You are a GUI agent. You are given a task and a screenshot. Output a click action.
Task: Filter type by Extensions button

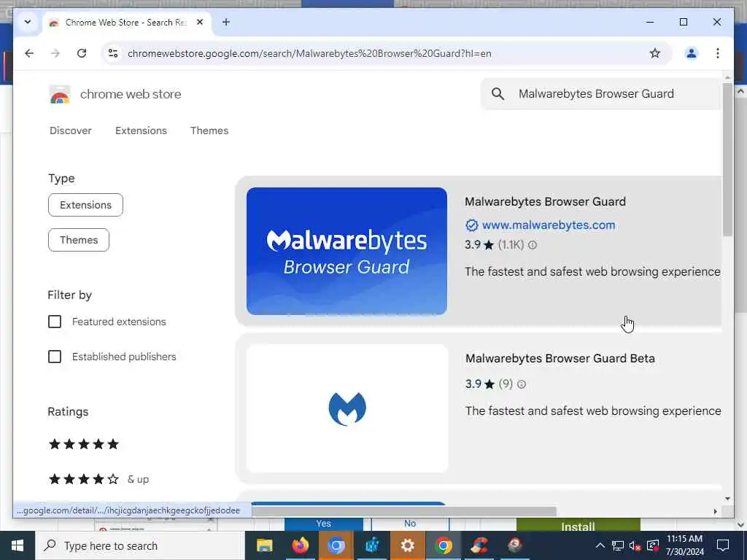click(x=86, y=205)
